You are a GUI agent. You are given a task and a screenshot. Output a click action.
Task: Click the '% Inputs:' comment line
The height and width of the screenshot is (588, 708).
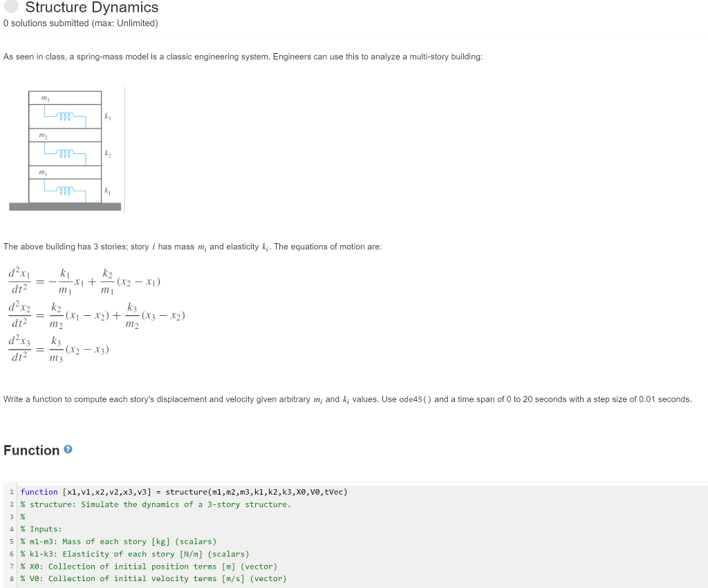41,529
